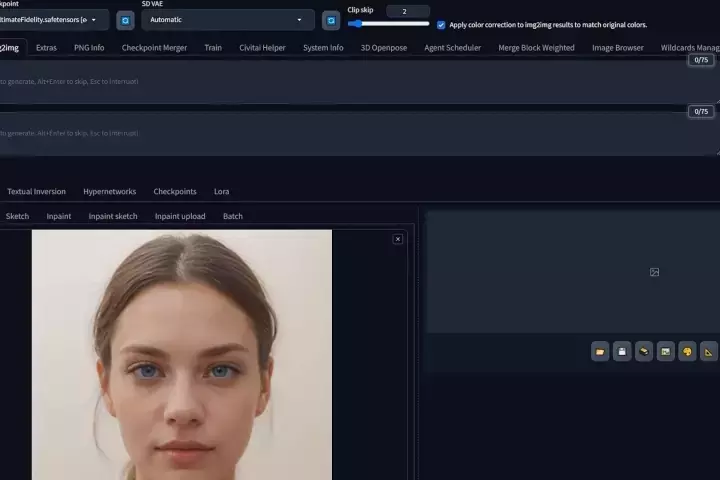This screenshot has height=480, width=720.
Task: Open the 3D Openpose tab
Action: (384, 48)
